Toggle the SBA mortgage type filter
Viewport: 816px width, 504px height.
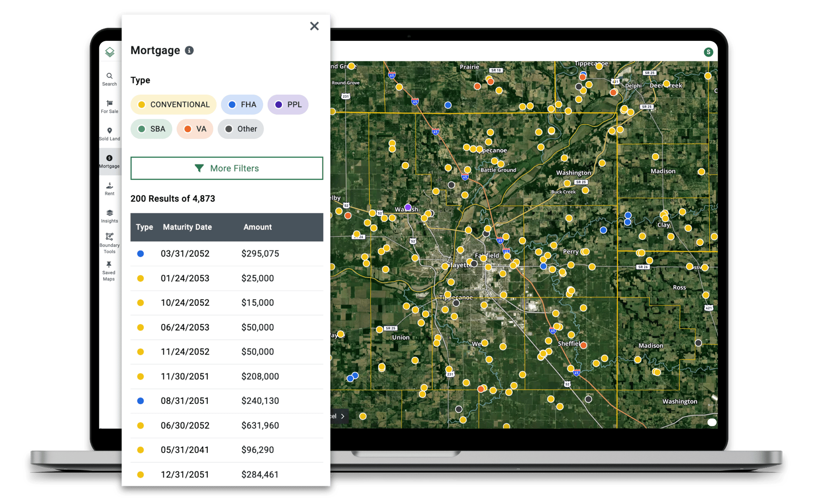pyautogui.click(x=151, y=129)
